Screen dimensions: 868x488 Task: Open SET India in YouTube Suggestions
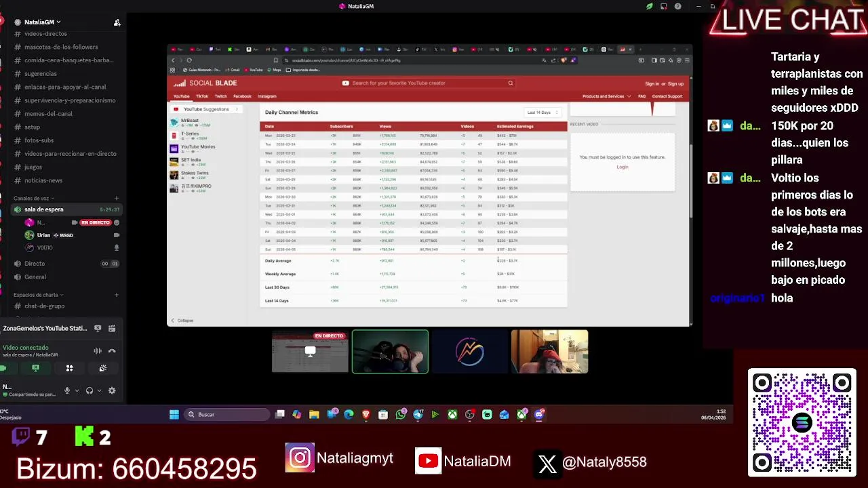191,161
